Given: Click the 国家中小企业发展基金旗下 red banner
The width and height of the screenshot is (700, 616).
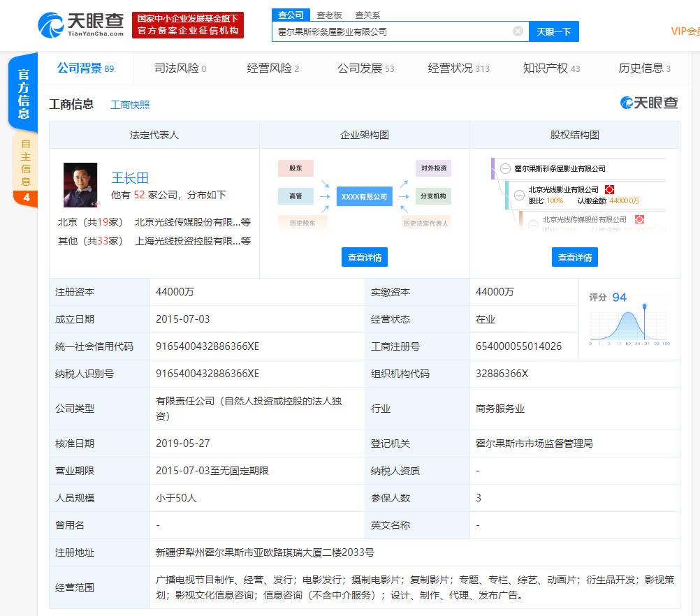Looking at the screenshot, I should (x=187, y=25).
